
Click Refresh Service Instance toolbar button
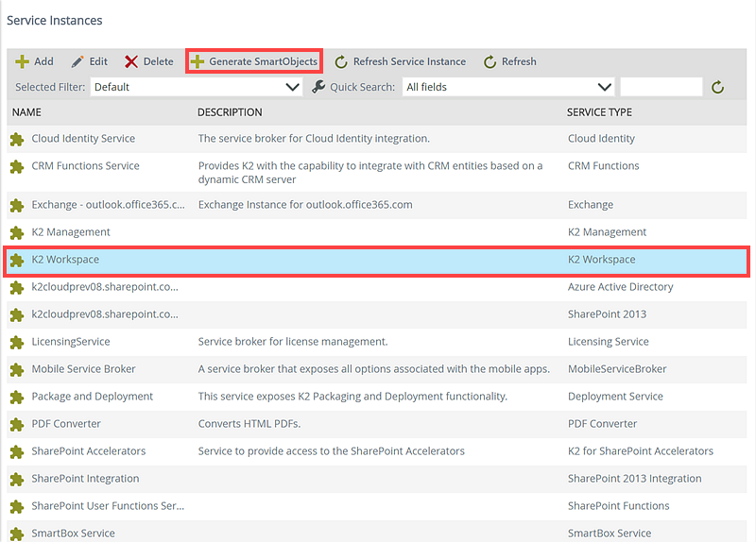(x=400, y=61)
